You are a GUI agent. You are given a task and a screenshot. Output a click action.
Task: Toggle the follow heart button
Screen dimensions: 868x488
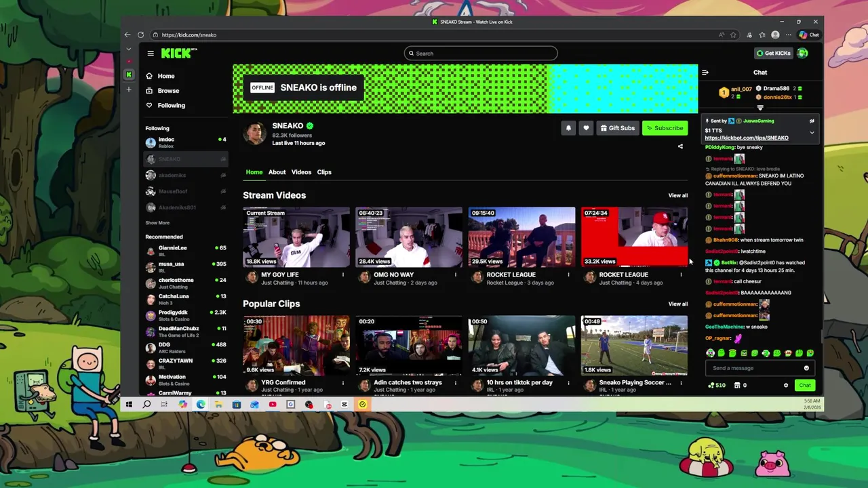pyautogui.click(x=586, y=128)
